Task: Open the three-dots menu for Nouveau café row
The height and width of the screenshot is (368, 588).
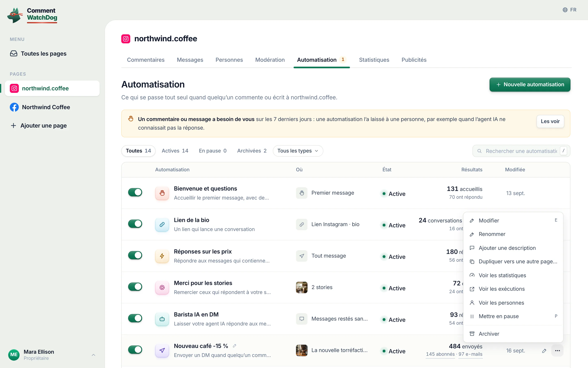Action: (557, 351)
